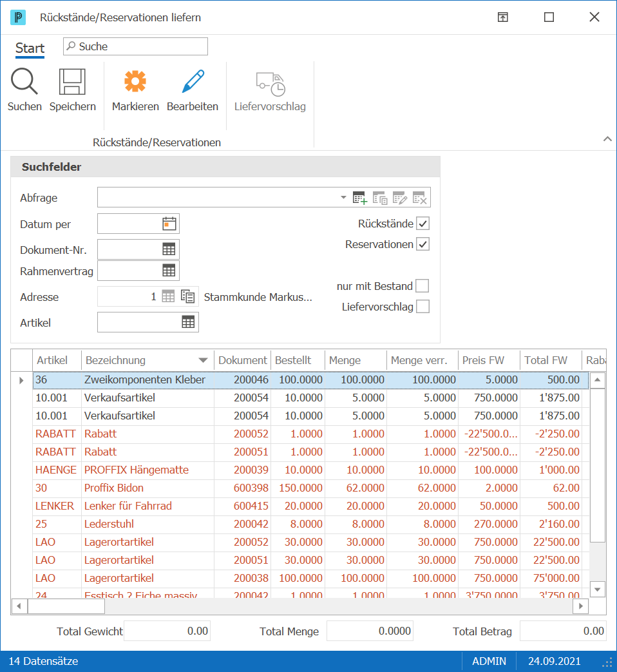Sort by the Artikel column header

tap(57, 360)
